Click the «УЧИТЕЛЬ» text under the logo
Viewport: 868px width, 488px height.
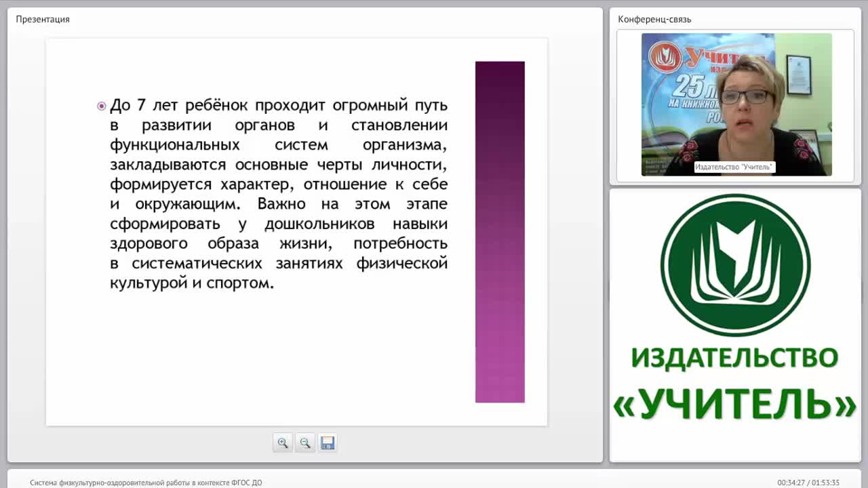coord(735,405)
